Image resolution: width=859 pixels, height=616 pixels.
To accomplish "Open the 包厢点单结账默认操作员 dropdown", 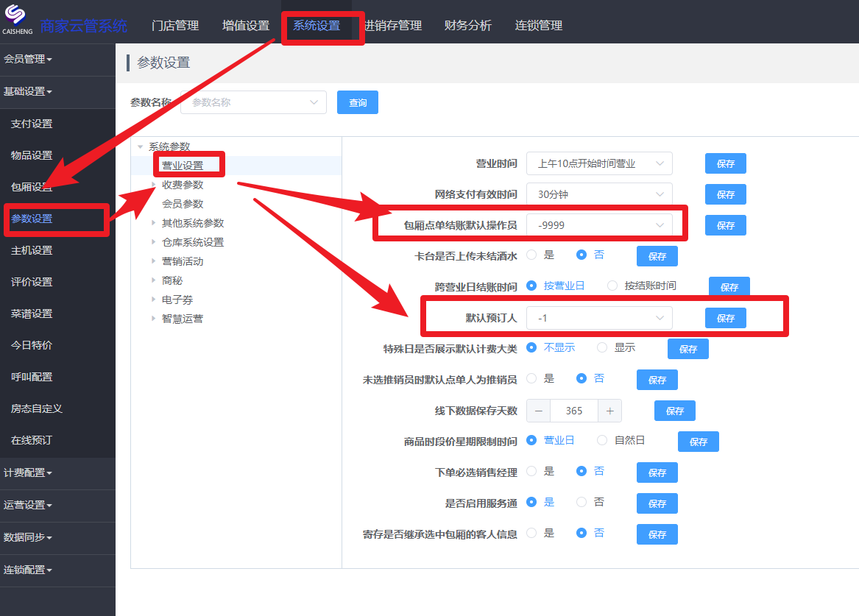I will click(x=599, y=225).
